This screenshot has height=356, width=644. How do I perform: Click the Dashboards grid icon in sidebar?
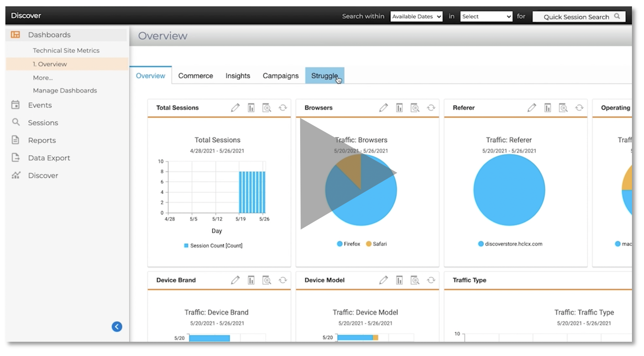coord(15,35)
